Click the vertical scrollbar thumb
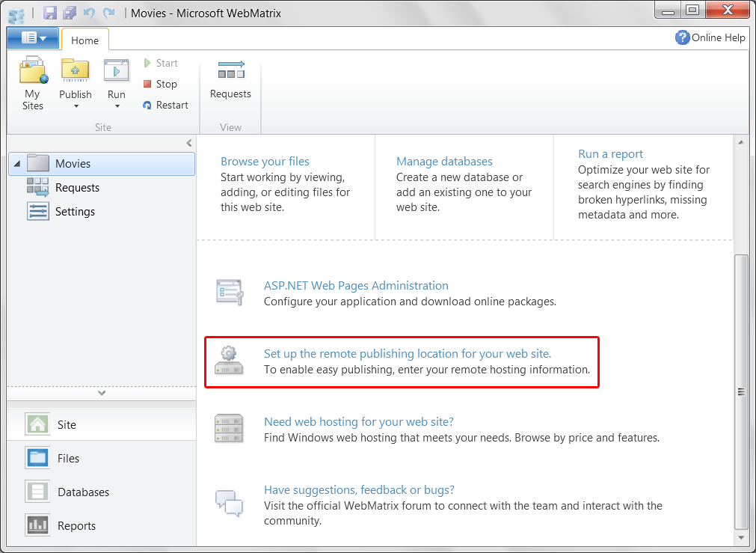The height and width of the screenshot is (553, 756). point(740,392)
